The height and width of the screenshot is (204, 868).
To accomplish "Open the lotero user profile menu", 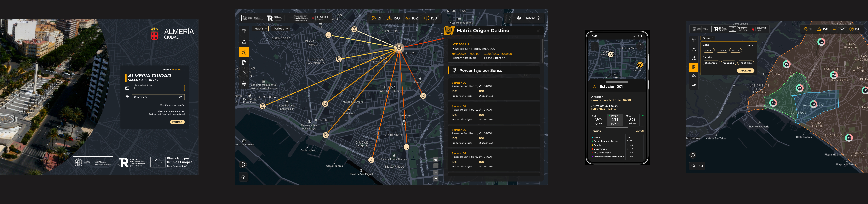I will (533, 18).
